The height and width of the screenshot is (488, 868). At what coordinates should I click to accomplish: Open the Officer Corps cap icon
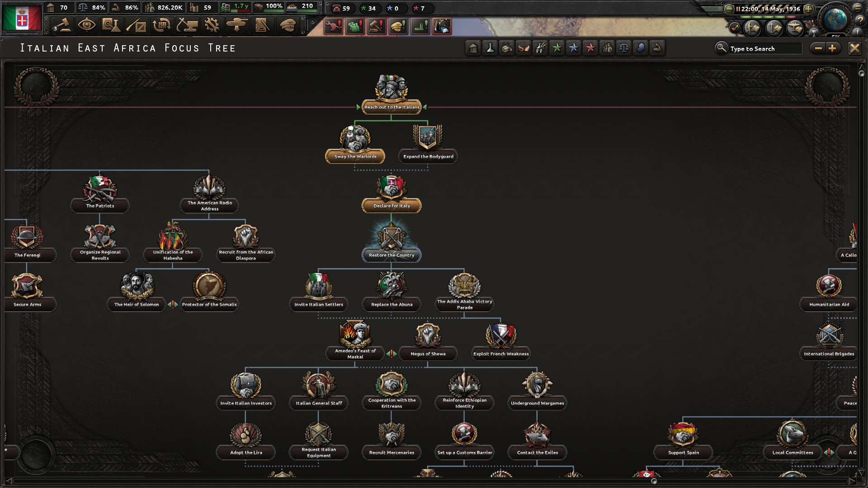tap(288, 26)
